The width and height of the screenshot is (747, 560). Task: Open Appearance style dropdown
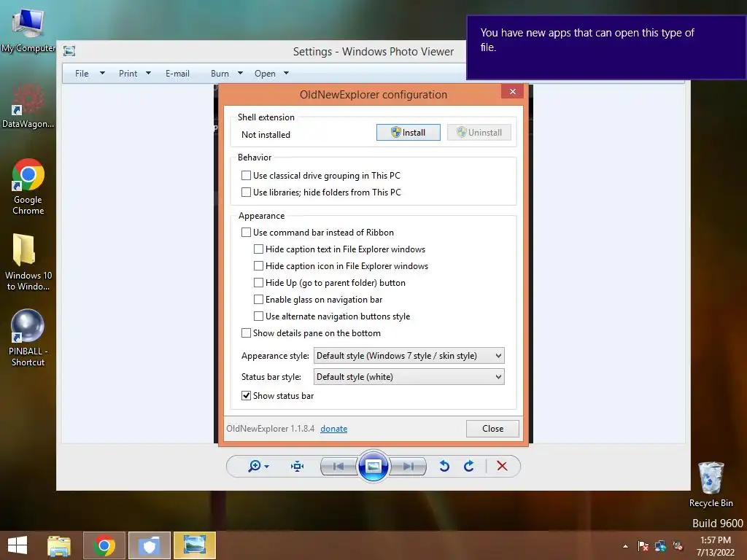[409, 356]
